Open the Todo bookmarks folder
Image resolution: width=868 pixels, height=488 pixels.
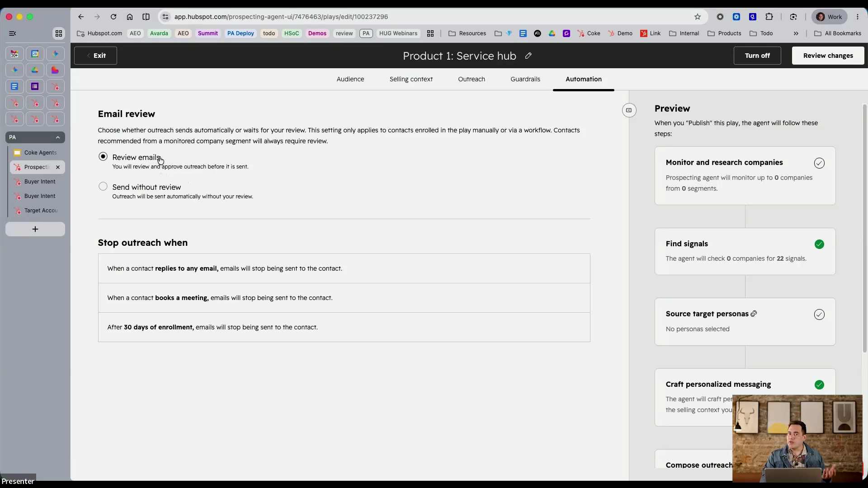(x=761, y=33)
